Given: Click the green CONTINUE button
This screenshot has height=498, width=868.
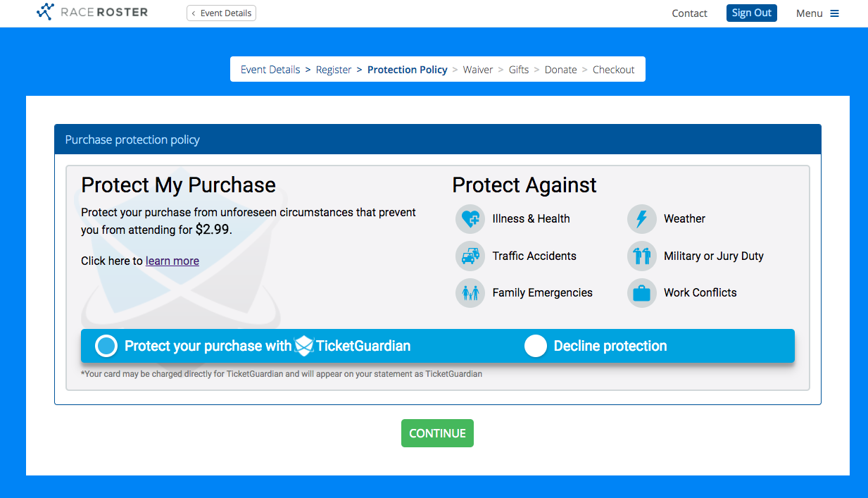Looking at the screenshot, I should click(x=437, y=433).
